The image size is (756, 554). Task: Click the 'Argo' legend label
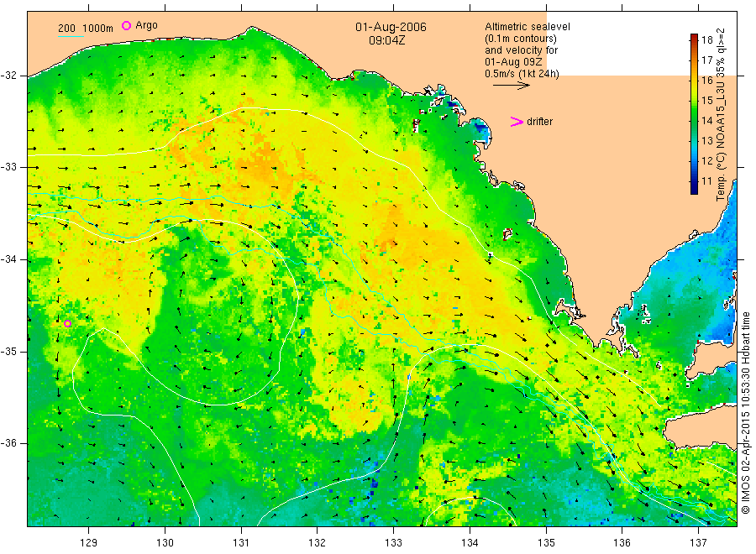coord(146,25)
